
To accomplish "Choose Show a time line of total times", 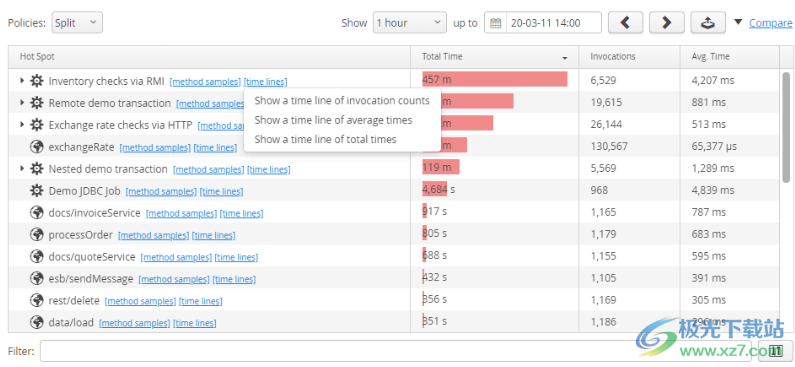I will [326, 139].
